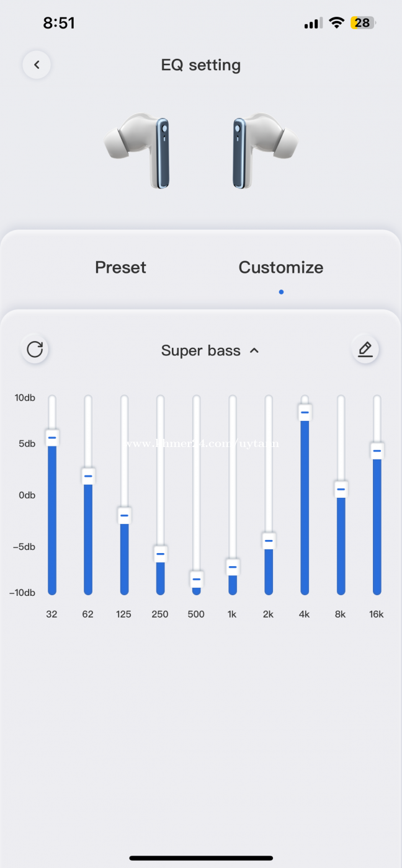Viewport: 402px width, 868px height.
Task: Select the Customize tab
Action: 281,267
